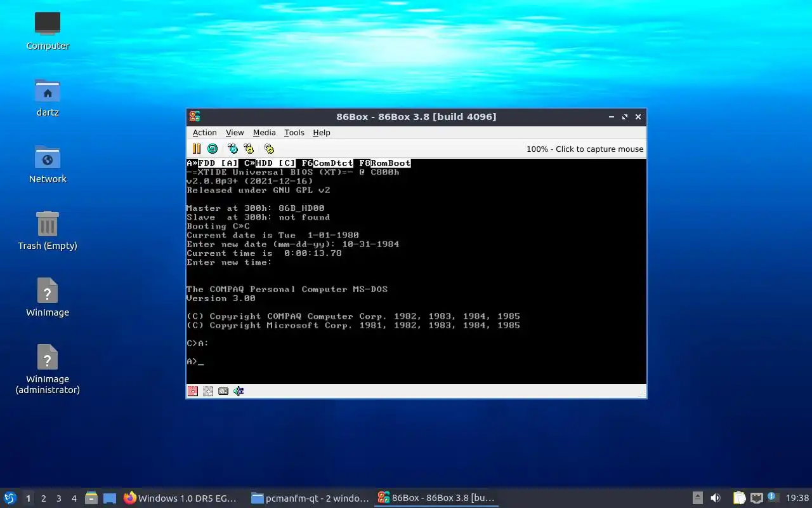
Task: Click the 'Master at 300h: 86B_HD00' line
Action: [256, 208]
